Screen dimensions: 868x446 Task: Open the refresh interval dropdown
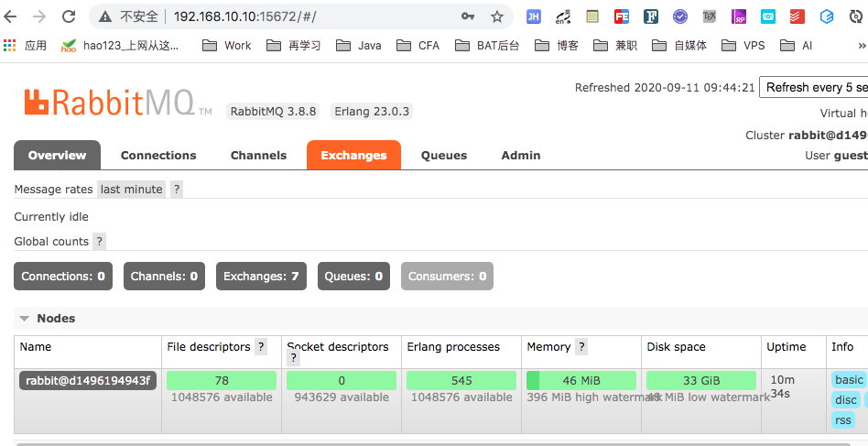[813, 87]
